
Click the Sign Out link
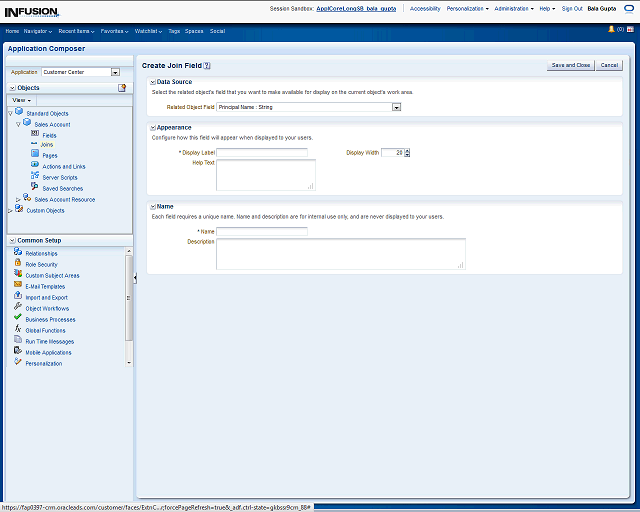click(x=572, y=8)
